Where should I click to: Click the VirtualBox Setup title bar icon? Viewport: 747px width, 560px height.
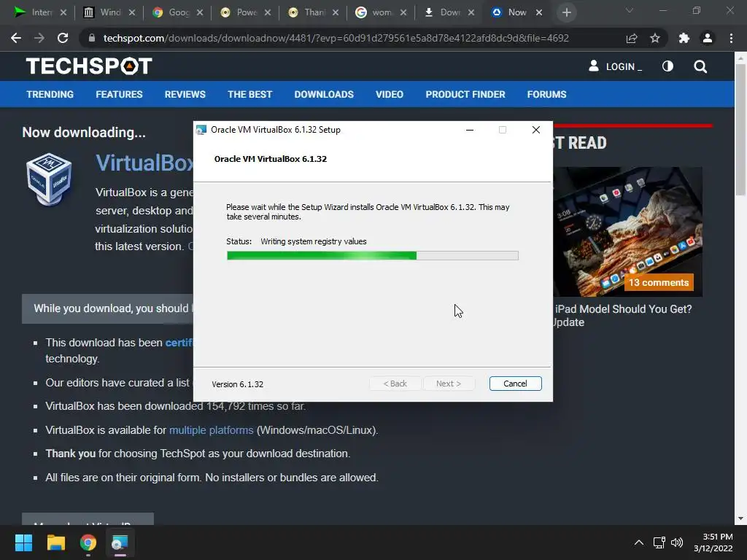point(201,130)
